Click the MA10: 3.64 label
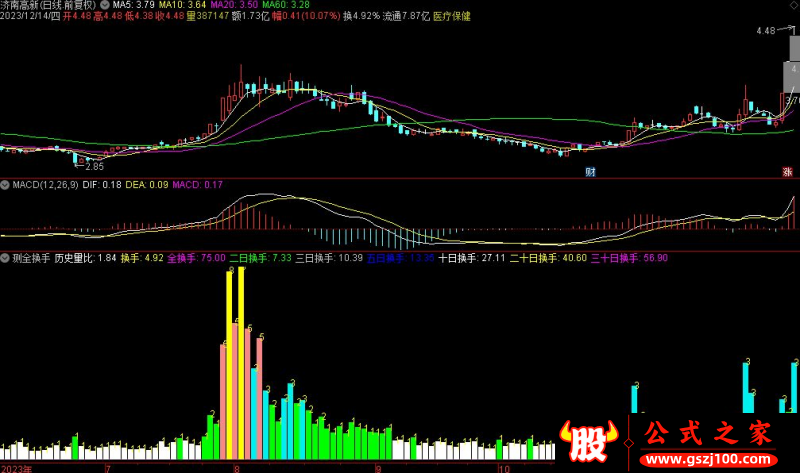Image resolution: width=800 pixels, height=473 pixels. [182, 5]
